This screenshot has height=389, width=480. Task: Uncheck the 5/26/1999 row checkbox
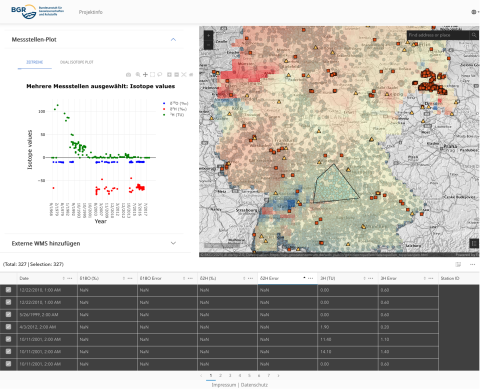tap(8, 315)
